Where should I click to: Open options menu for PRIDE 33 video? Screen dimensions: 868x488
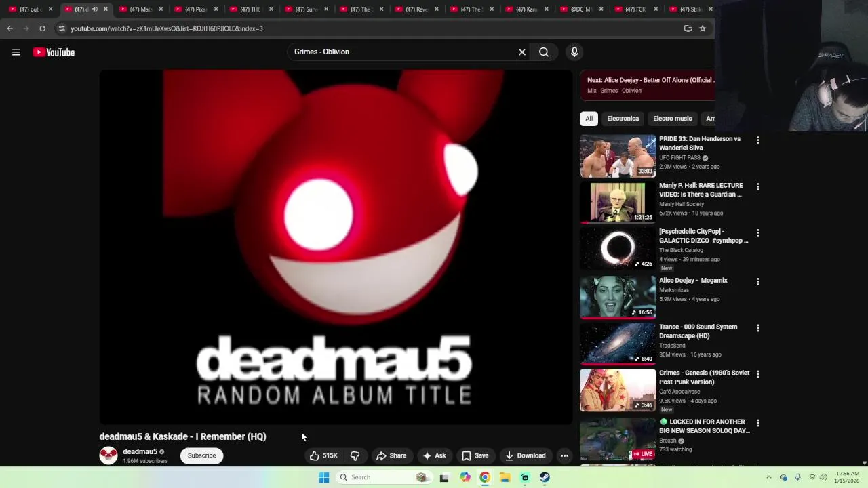(x=757, y=140)
